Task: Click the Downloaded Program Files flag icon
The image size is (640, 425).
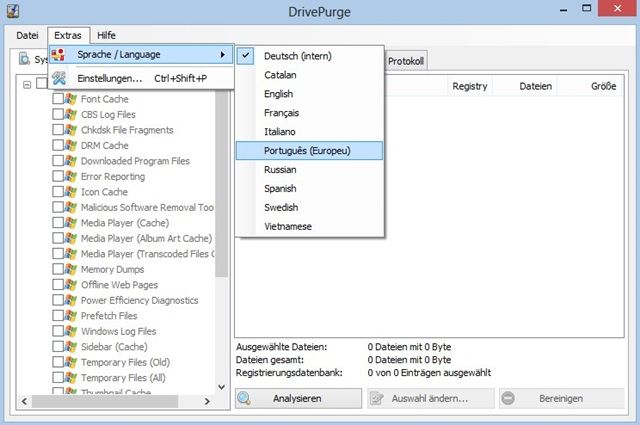Action: (x=71, y=161)
